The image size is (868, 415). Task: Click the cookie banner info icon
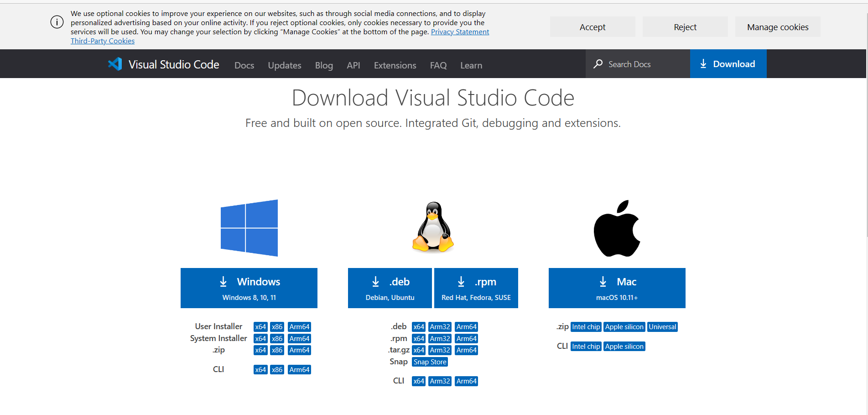(x=57, y=22)
